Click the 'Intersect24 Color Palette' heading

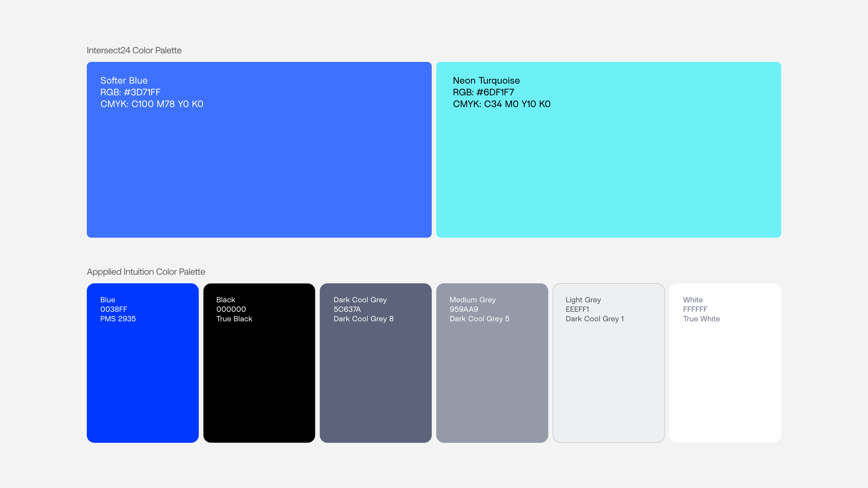[x=134, y=50]
